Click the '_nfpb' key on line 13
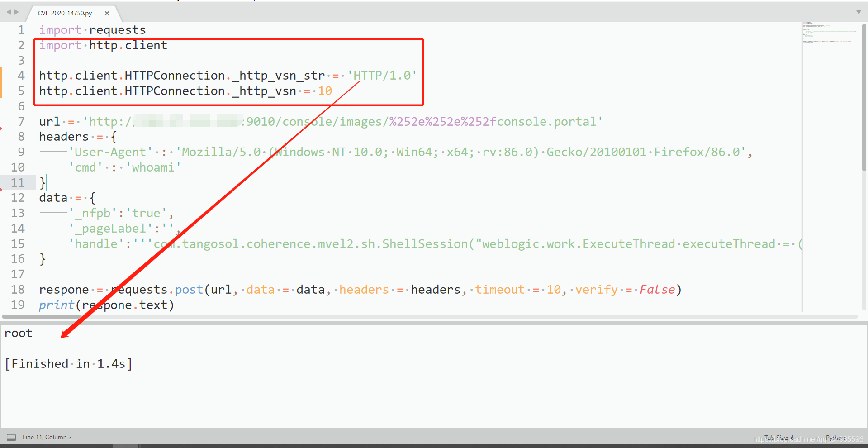 (93, 213)
